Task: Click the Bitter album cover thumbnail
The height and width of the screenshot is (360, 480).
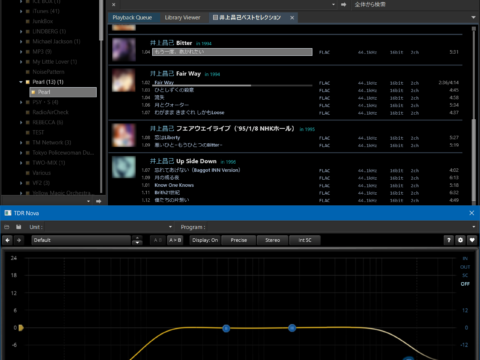Action: [x=124, y=50]
